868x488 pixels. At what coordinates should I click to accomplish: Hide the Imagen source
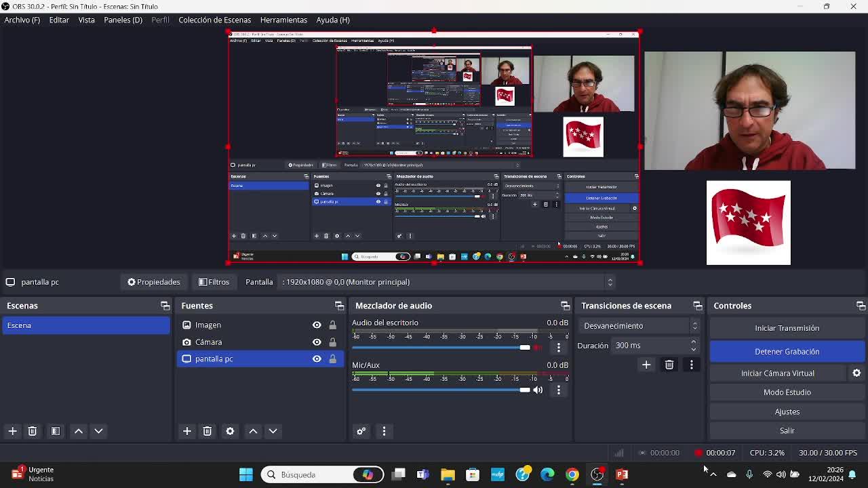coord(317,325)
